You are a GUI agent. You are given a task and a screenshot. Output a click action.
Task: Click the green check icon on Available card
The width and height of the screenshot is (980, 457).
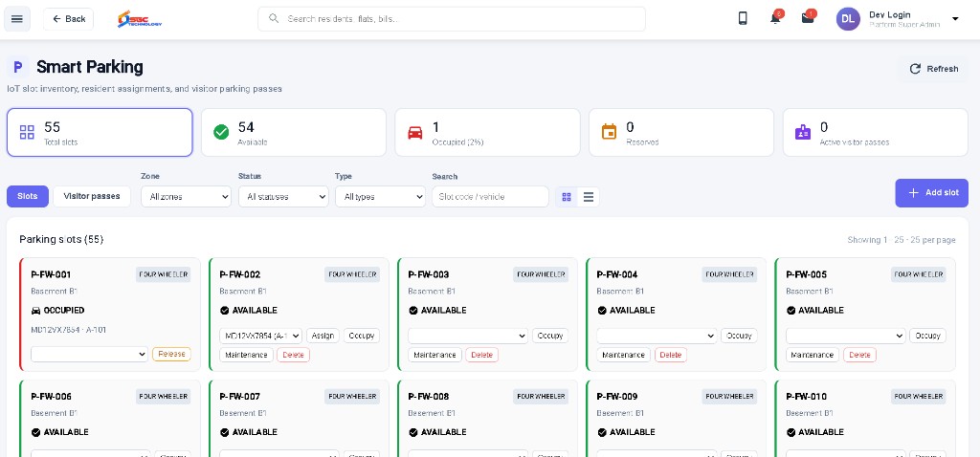coord(221,132)
